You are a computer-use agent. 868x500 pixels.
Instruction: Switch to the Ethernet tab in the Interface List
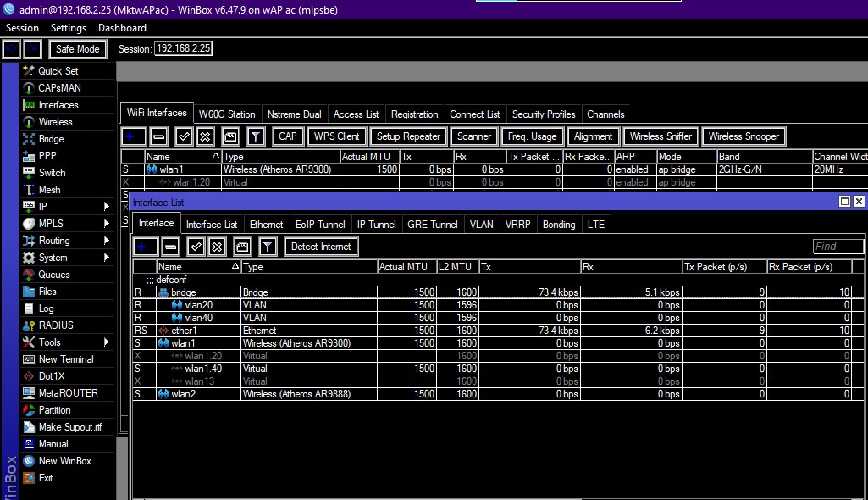coord(266,225)
